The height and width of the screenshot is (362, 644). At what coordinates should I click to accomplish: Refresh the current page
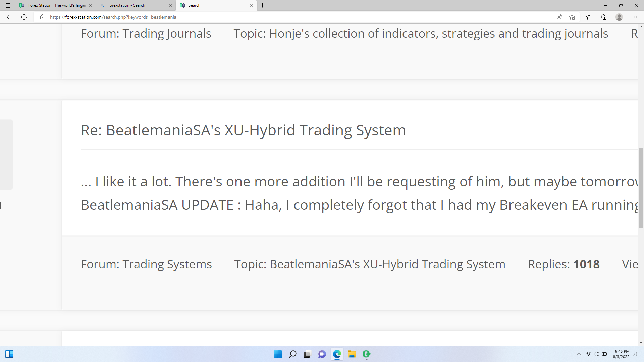(24, 17)
